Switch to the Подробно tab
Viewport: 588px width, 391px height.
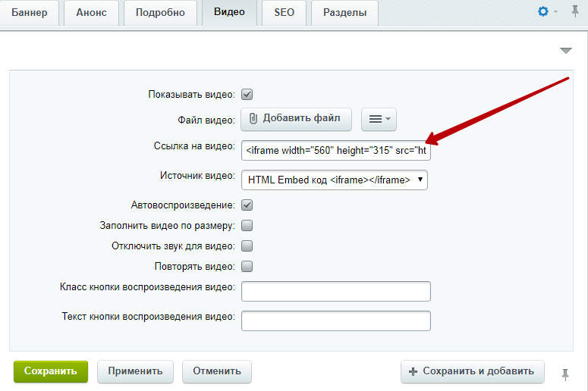click(x=160, y=13)
